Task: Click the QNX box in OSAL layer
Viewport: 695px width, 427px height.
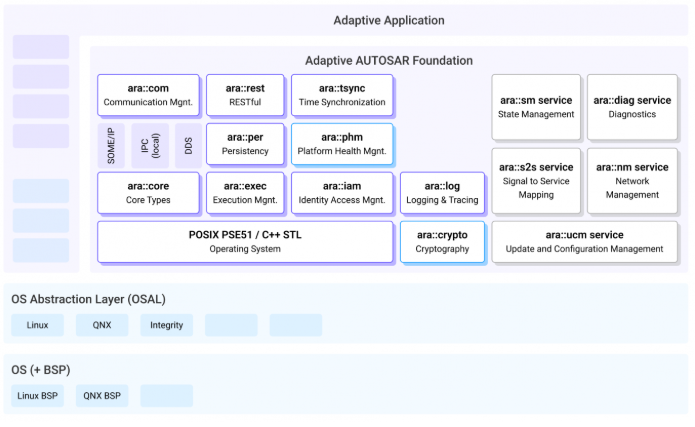Action: pos(102,325)
